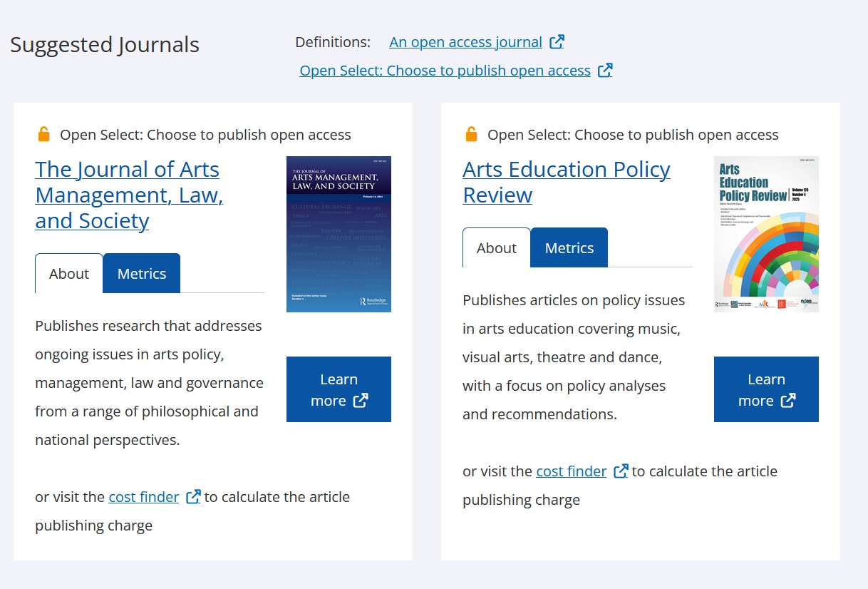Click orange open lock icon in Arts Education card
Viewport: 868px width, 589px height.
pyautogui.click(x=471, y=134)
